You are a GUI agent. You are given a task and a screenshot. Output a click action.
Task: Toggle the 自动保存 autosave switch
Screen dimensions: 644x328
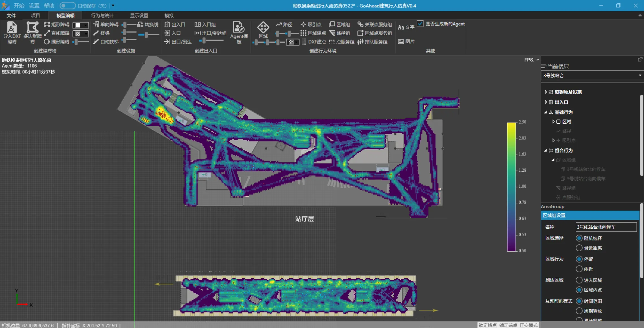pos(67,6)
